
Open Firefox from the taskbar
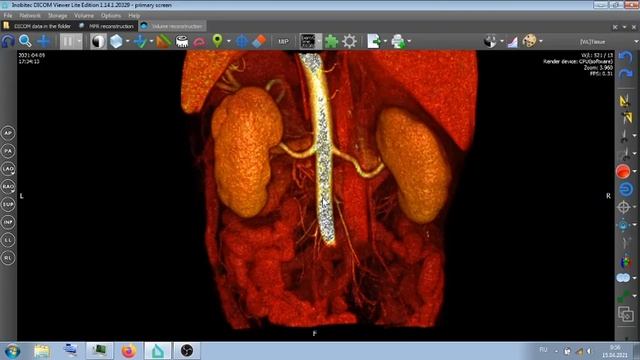(x=129, y=351)
